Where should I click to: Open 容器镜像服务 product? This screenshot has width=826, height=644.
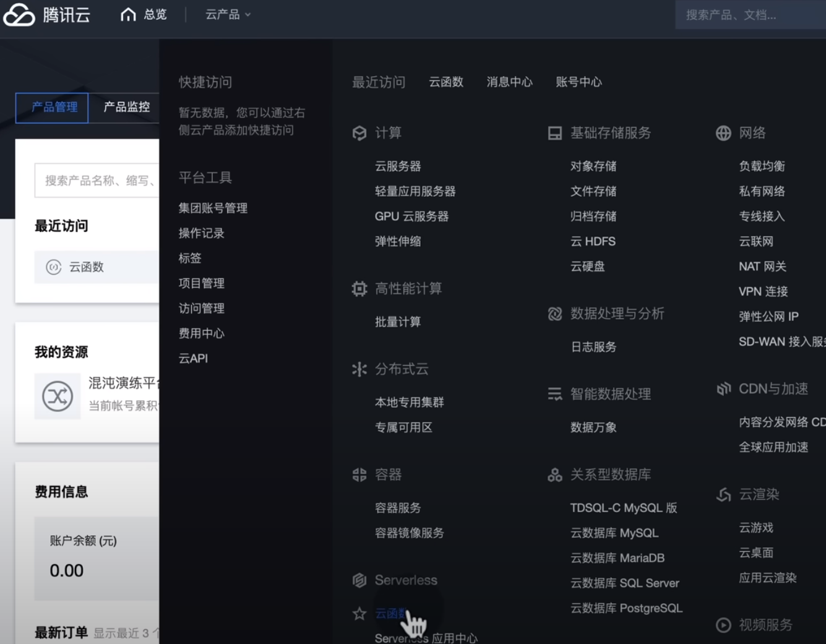click(x=410, y=533)
